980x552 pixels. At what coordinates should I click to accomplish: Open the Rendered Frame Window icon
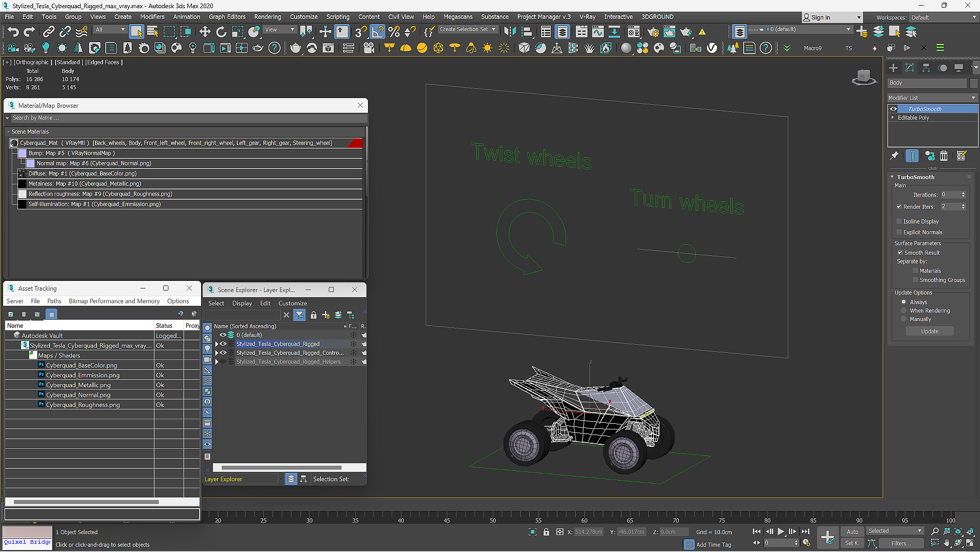click(x=669, y=32)
